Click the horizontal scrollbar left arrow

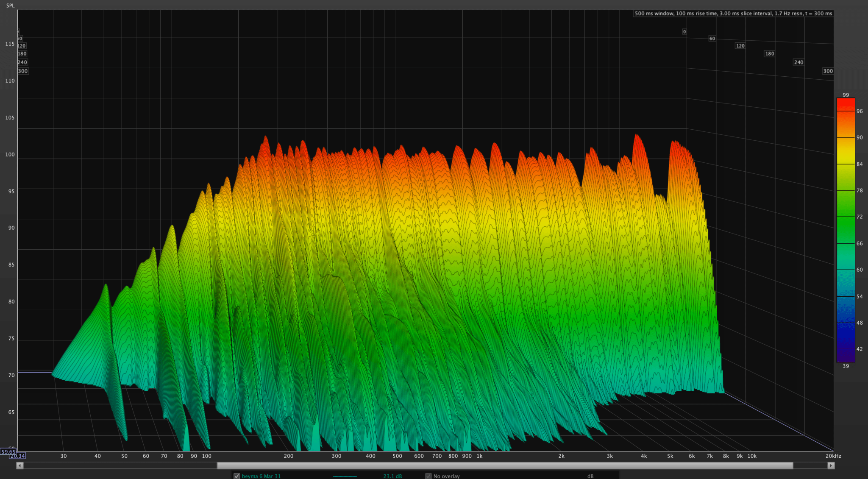[19, 465]
